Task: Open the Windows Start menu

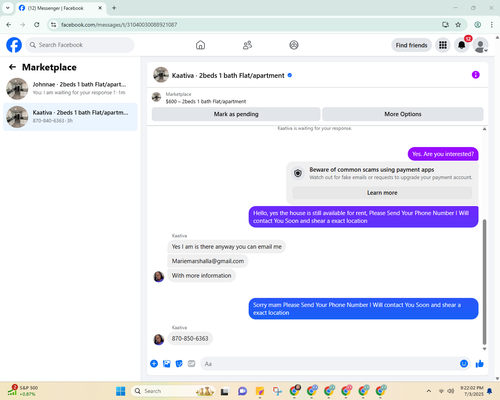Action: 120,391
